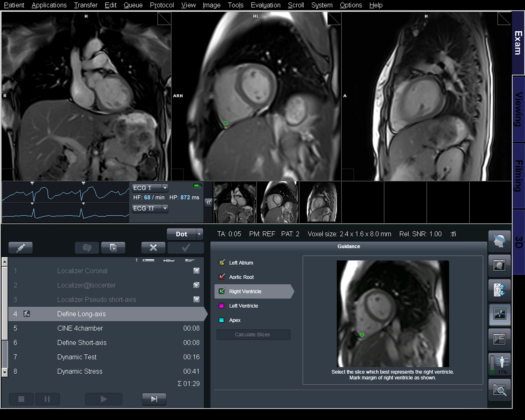Toggle the Aortic Root checkbox
This screenshot has height=420, width=525.
(x=222, y=277)
